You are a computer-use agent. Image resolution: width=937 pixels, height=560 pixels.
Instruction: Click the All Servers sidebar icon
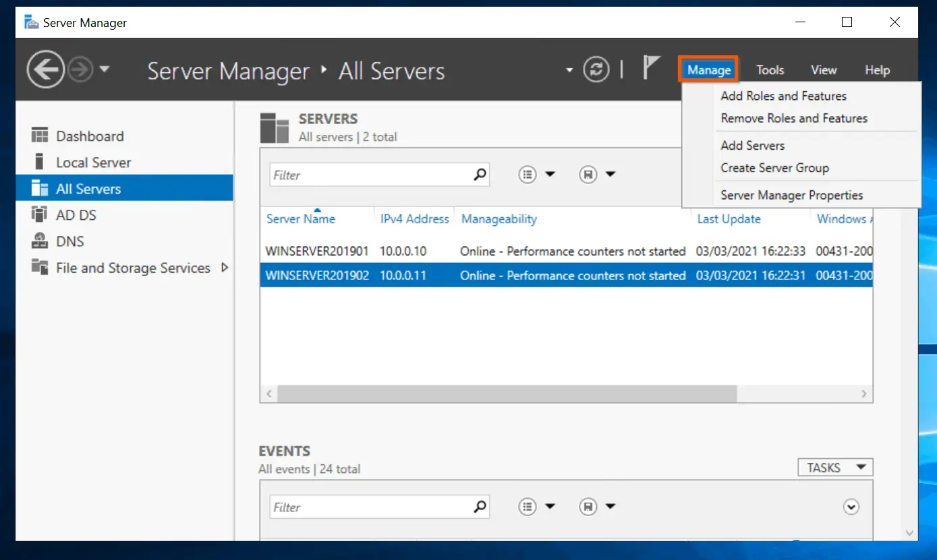coord(40,188)
